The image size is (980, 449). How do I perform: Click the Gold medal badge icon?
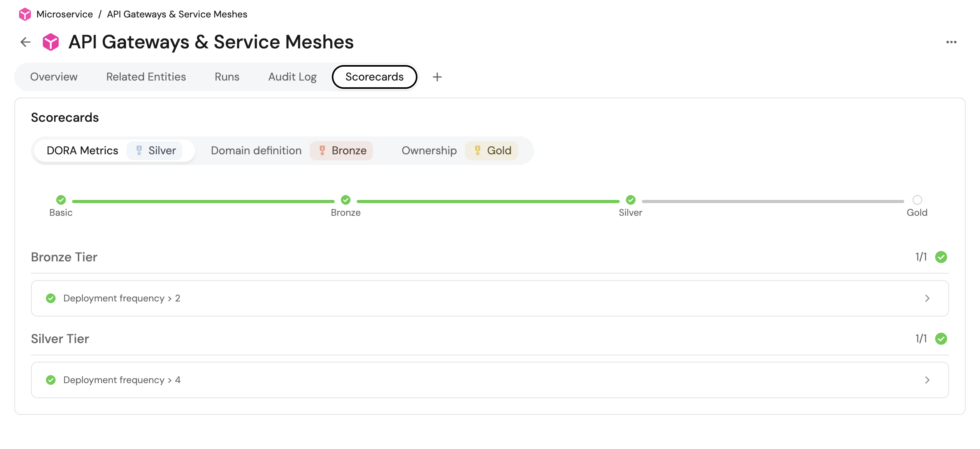(x=478, y=151)
